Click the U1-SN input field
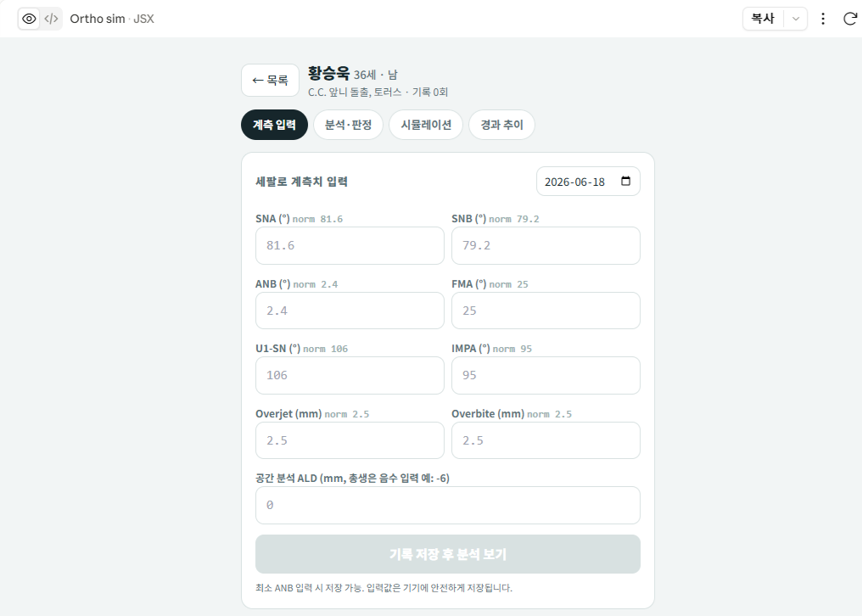The height and width of the screenshot is (616, 862). (350, 375)
